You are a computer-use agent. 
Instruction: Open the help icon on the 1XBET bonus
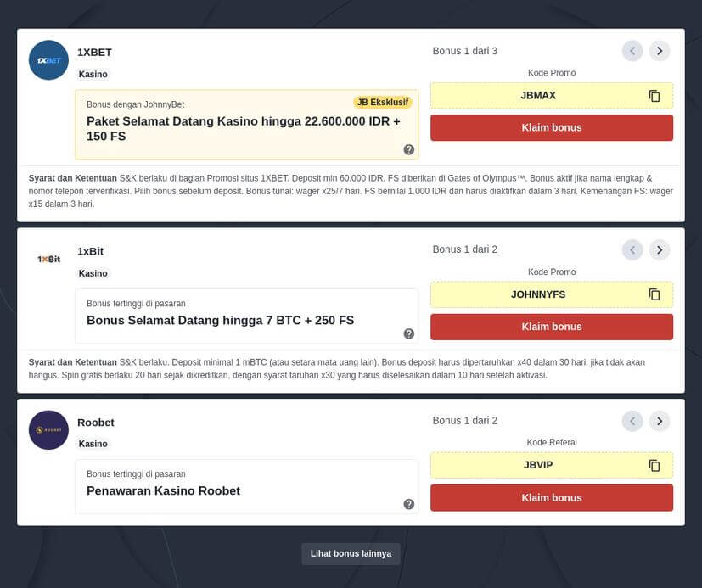[409, 149]
